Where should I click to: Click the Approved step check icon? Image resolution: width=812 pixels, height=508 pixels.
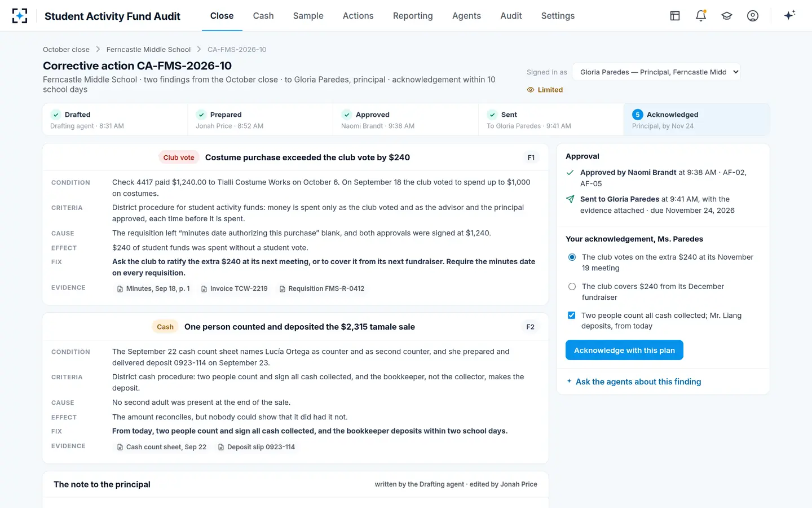pos(347,115)
